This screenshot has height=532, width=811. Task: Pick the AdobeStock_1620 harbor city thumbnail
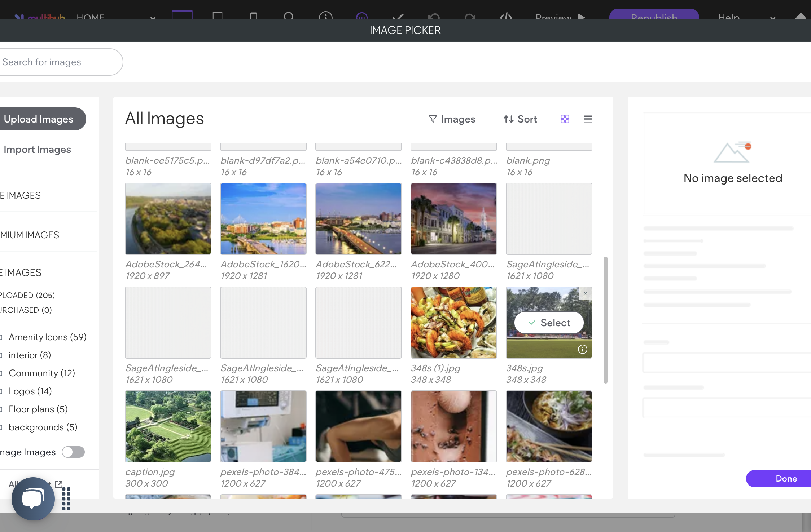tap(263, 219)
